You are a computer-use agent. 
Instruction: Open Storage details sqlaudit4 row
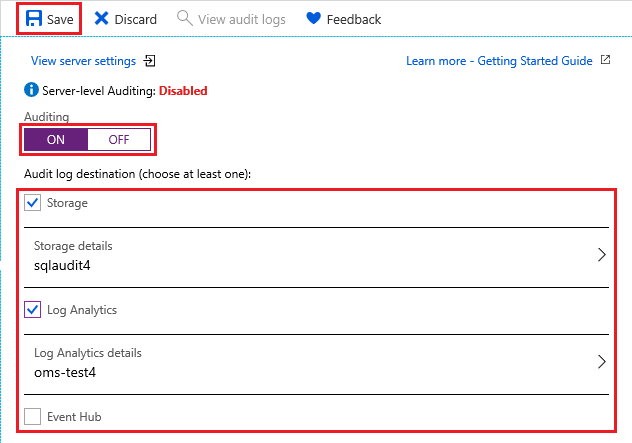coord(300,256)
